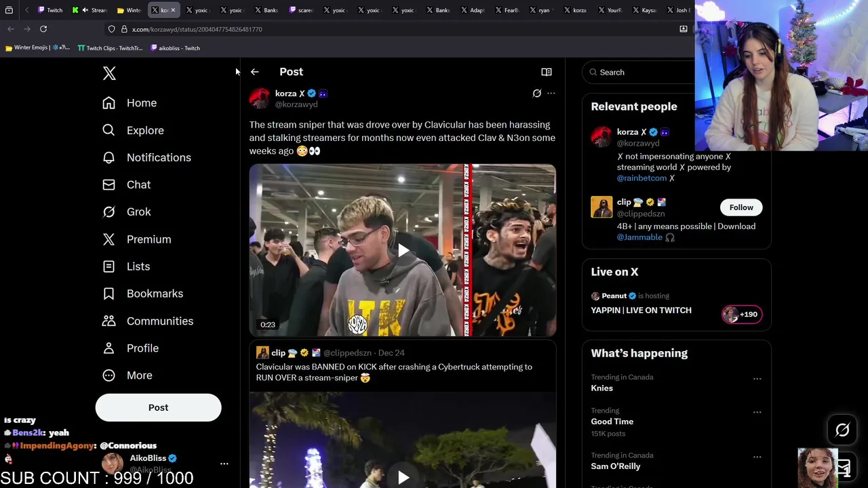868x488 pixels.
Task: Switch to the Kick Stream tab
Action: 90,10
